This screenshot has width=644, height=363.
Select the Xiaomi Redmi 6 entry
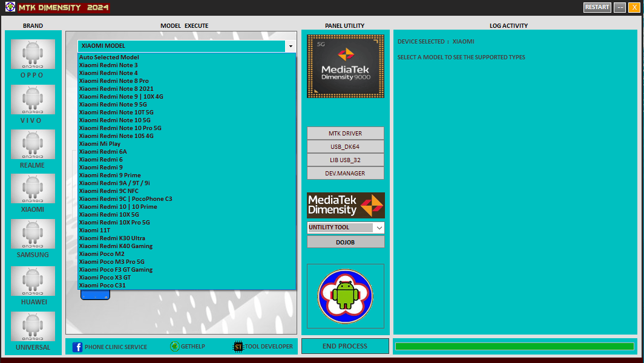point(186,159)
